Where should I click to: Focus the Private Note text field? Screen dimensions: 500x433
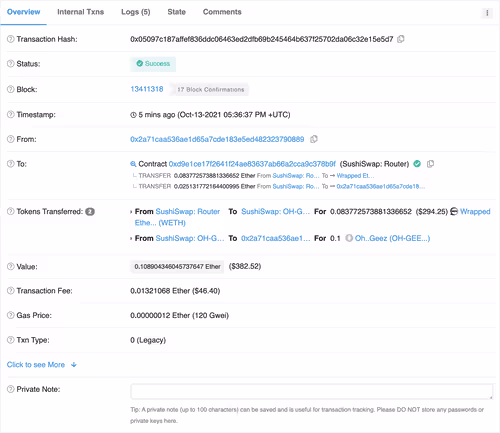coord(312,391)
